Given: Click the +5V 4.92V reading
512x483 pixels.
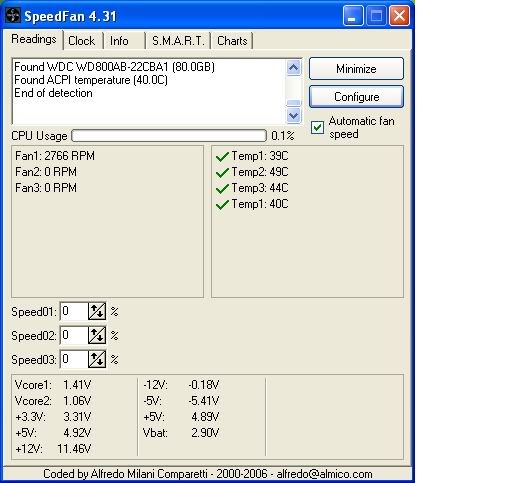Looking at the screenshot, I should [x=53, y=433].
